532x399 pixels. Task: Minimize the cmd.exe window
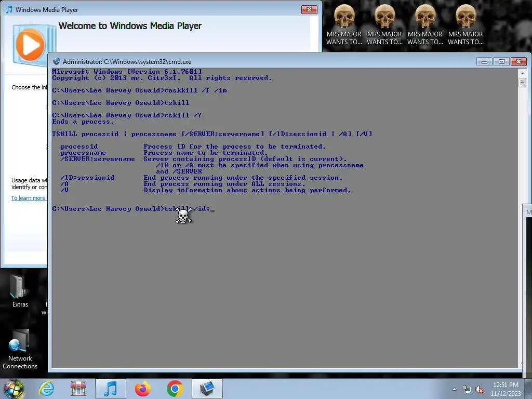[484, 61]
